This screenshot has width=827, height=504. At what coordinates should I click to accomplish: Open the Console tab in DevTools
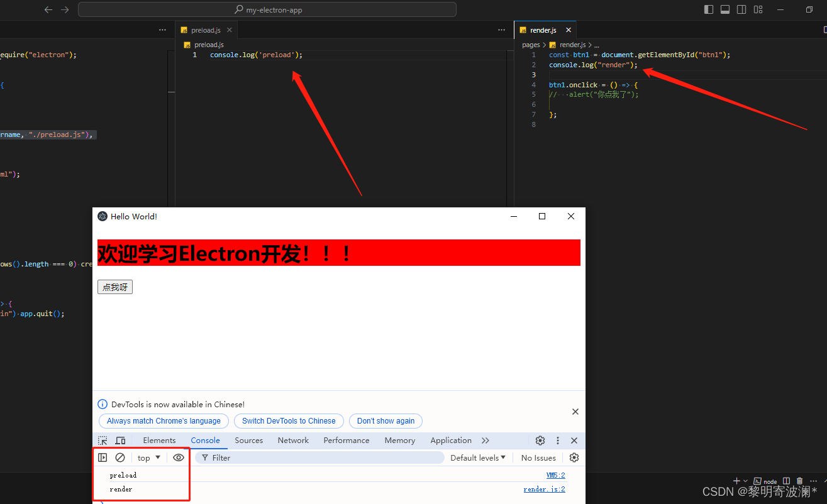pos(206,441)
